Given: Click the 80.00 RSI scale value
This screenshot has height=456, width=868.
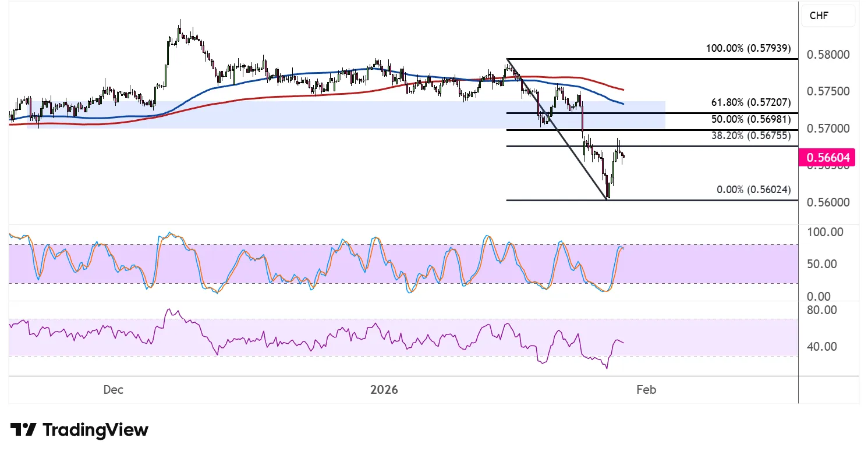Looking at the screenshot, I should pyautogui.click(x=823, y=310).
